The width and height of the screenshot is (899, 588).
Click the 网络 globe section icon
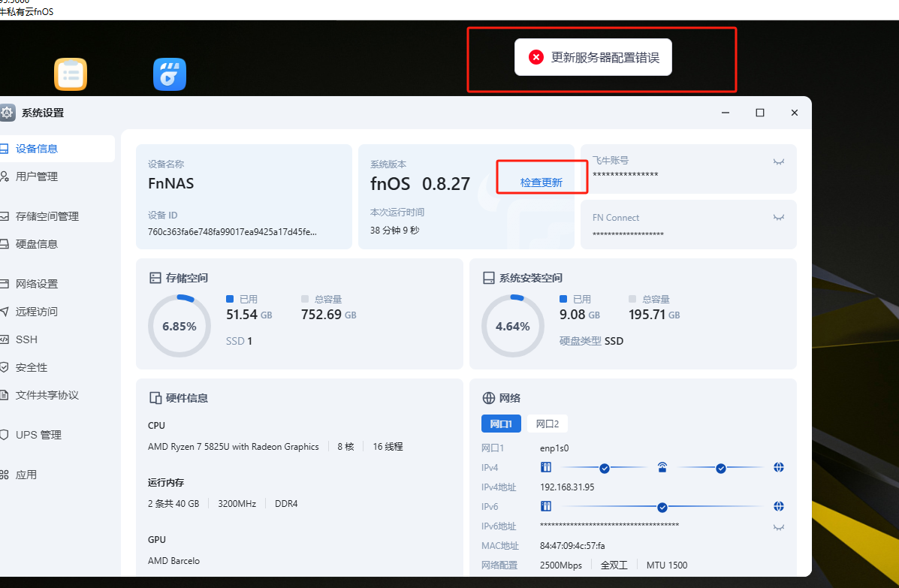point(488,398)
